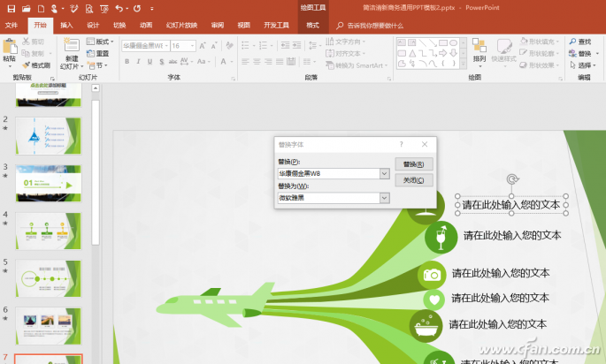Click the Paste clipboard icon
The image size is (606, 364).
(x=9, y=47)
